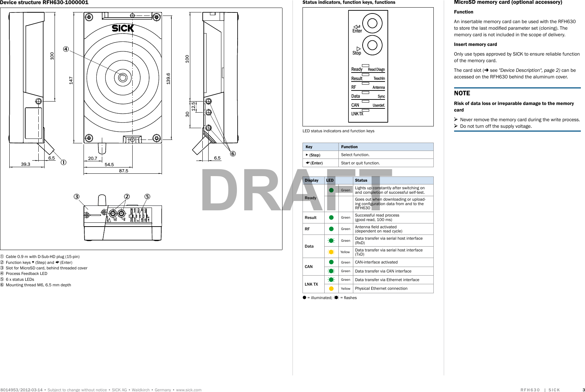
Task: Click callout number 1 near the cable
Action: click(x=64, y=162)
